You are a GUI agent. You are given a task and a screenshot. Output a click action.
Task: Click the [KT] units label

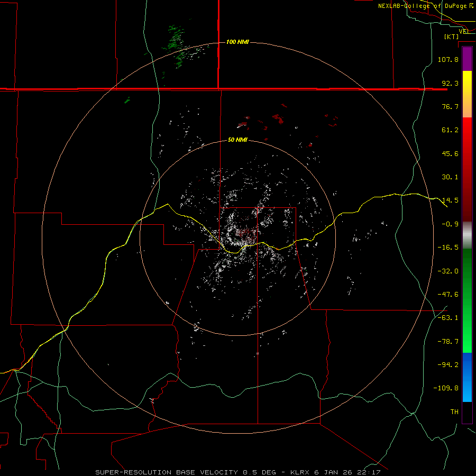(452, 36)
